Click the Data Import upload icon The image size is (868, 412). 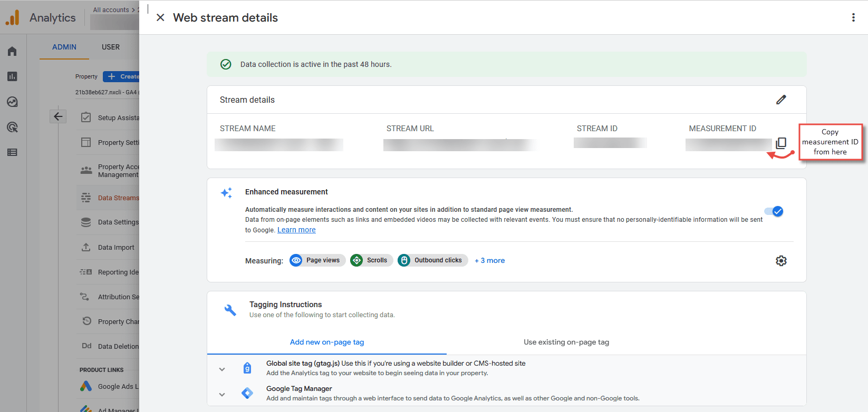[86, 247]
